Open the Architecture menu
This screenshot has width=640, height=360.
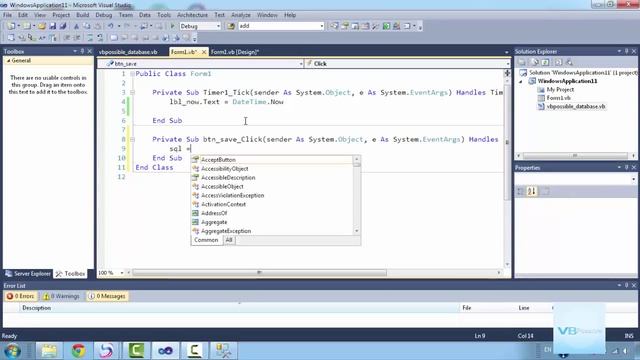[192, 15]
